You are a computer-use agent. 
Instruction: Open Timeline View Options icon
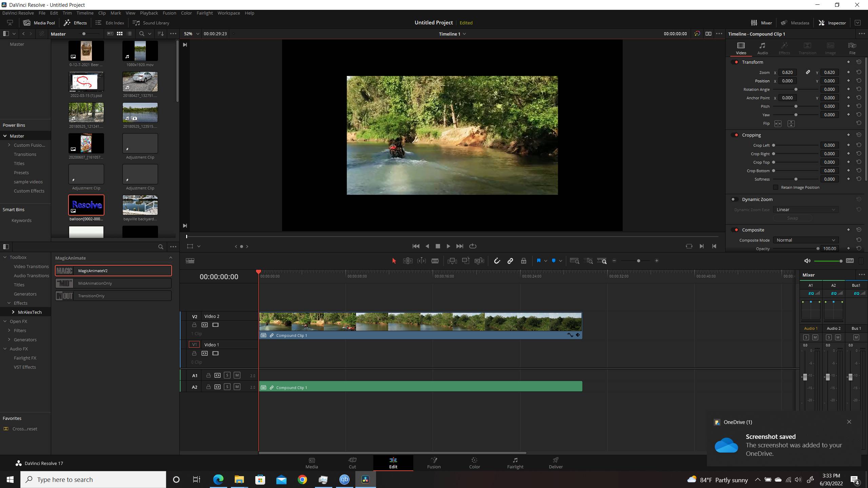tap(190, 261)
